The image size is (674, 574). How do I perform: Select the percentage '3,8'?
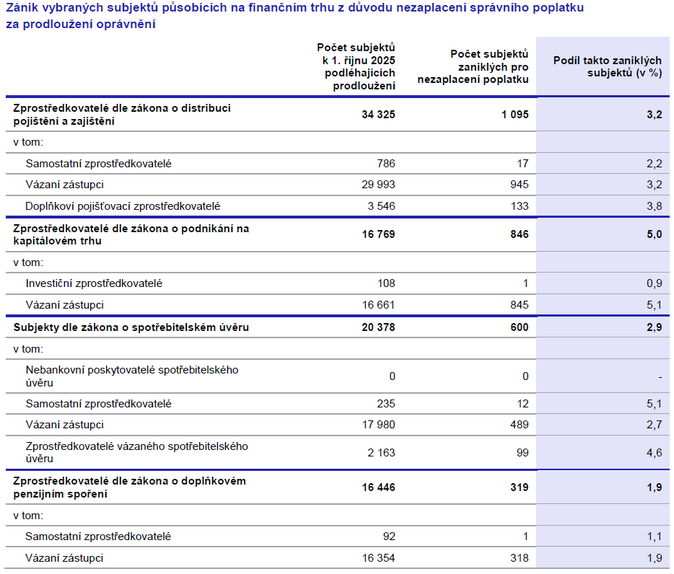coord(654,206)
